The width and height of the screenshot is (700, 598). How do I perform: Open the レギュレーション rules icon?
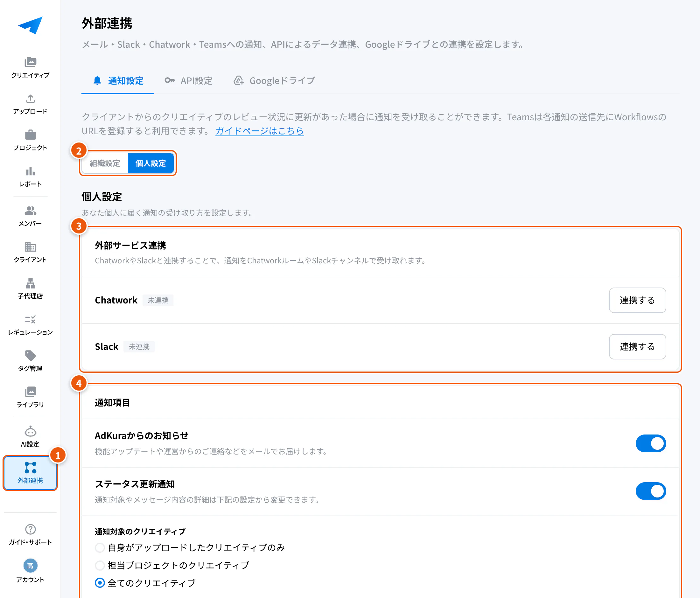pyautogui.click(x=31, y=319)
